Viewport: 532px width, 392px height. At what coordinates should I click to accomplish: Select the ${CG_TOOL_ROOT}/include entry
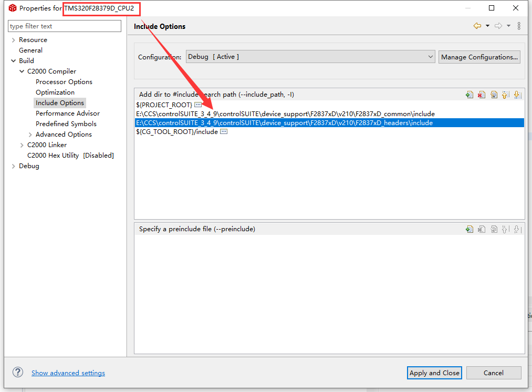tap(177, 132)
